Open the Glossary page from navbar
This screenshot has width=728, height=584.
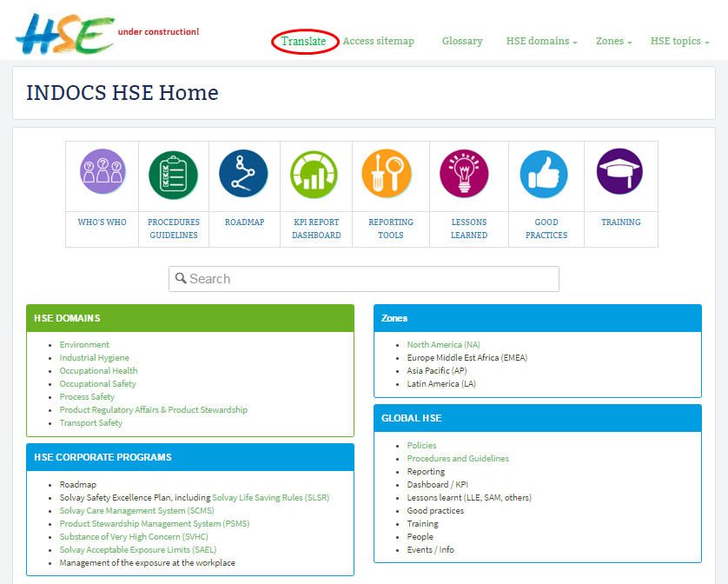(462, 41)
